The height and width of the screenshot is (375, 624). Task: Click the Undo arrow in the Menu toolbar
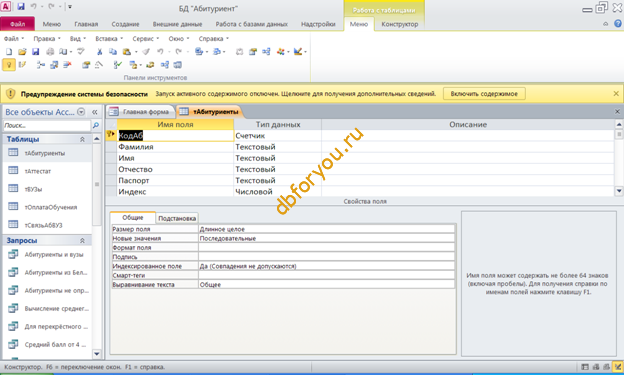pyautogui.click(x=160, y=51)
